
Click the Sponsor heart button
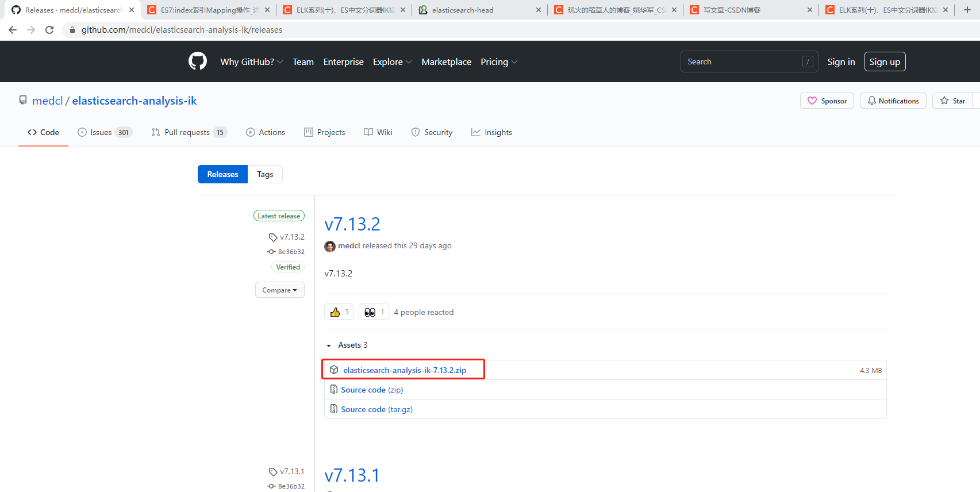[x=827, y=101]
